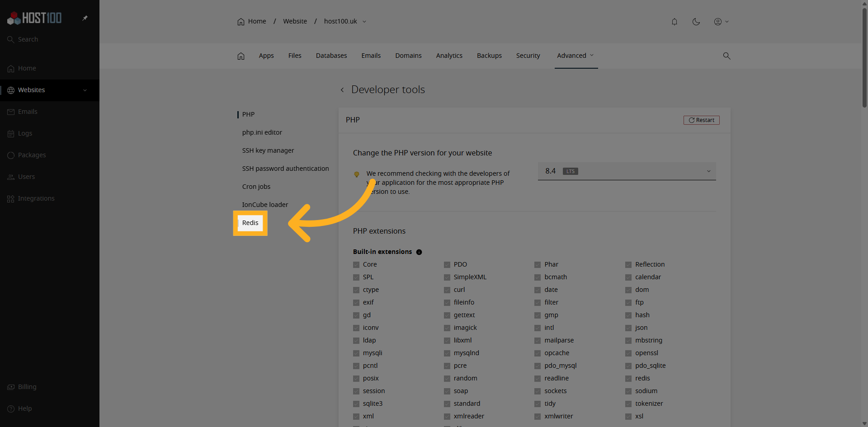Switch to the Security tab
This screenshot has width=868, height=427.
(528, 56)
